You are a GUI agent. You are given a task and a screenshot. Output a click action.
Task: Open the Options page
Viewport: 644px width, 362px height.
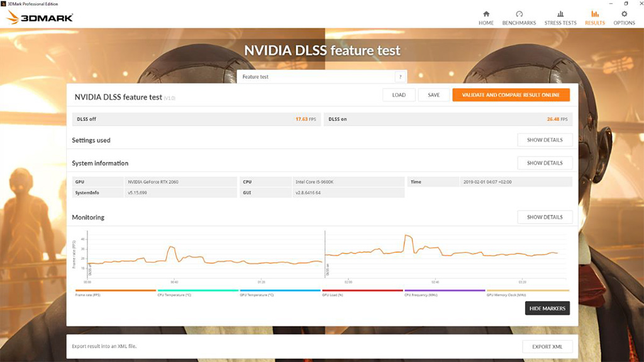pos(624,18)
